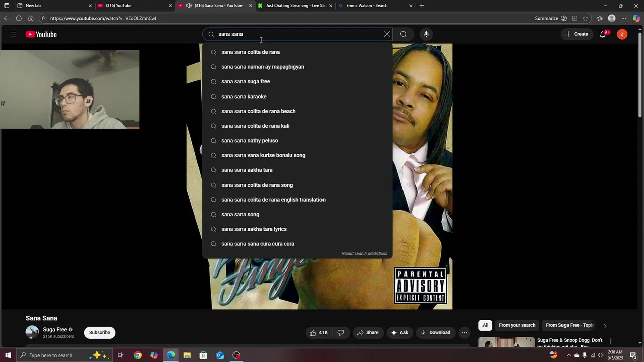Refresh the page
Screen dimensions: 644x362
pos(19,18)
